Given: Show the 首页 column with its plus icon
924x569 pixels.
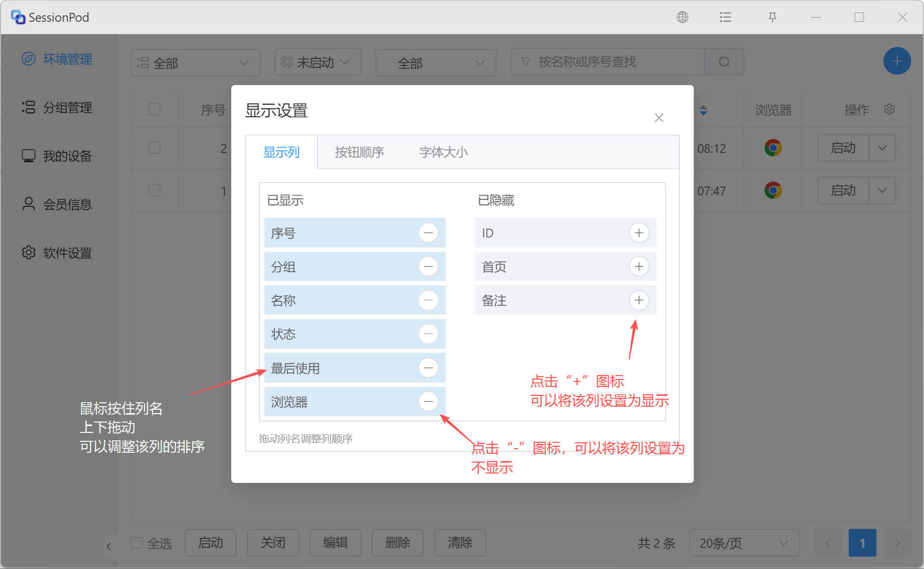Looking at the screenshot, I should [x=639, y=266].
